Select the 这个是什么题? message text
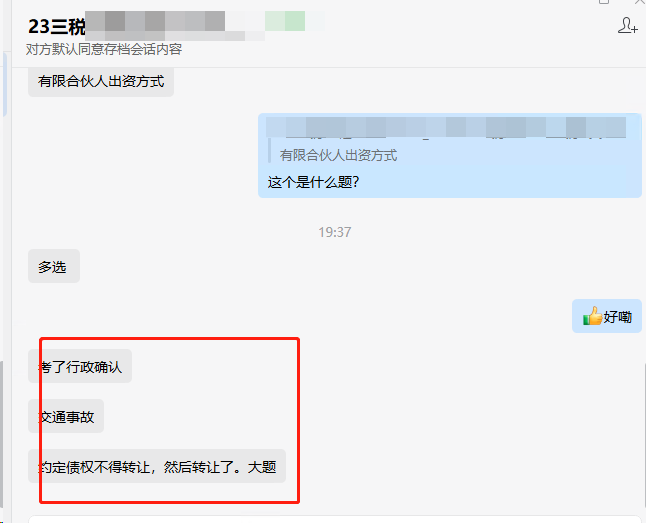646x523 pixels. tap(313, 182)
